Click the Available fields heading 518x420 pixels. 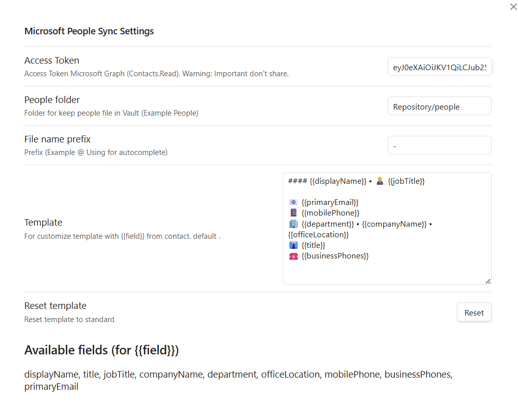tap(101, 350)
